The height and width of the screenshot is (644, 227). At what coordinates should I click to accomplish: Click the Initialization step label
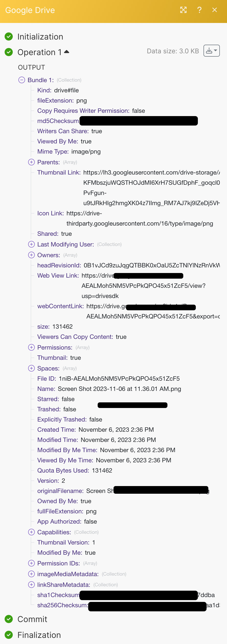pyautogui.click(x=40, y=37)
